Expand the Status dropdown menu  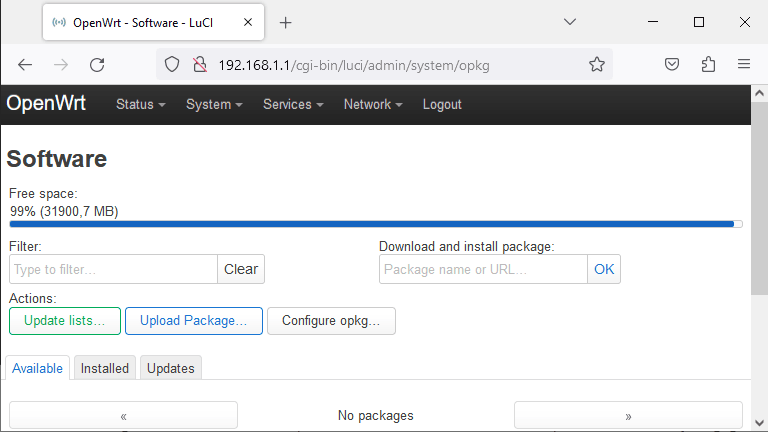coord(141,104)
